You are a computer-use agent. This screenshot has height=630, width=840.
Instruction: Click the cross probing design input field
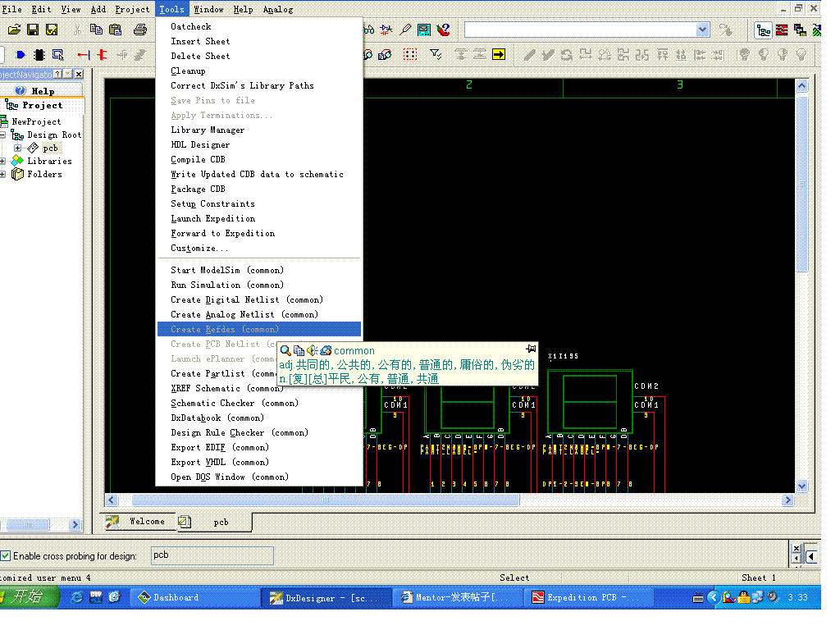pos(212,555)
